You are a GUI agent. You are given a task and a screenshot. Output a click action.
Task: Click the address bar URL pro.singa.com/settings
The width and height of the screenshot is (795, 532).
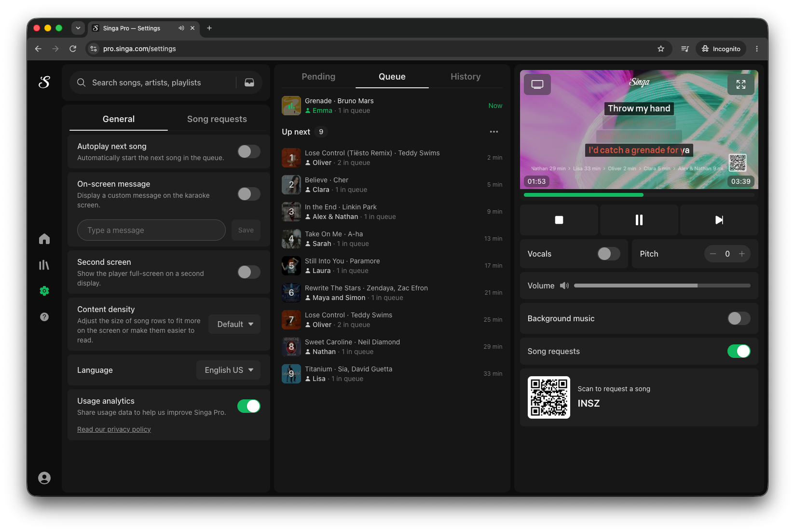click(x=139, y=49)
